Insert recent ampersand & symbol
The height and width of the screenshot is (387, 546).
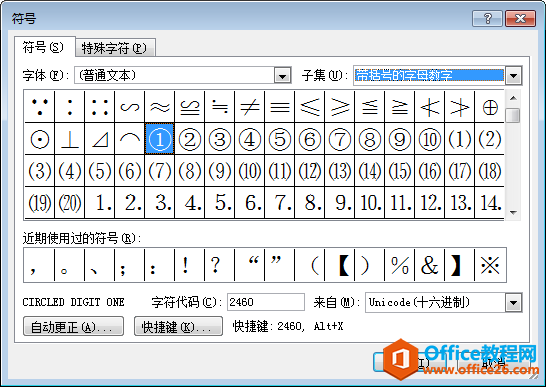[x=430, y=265]
